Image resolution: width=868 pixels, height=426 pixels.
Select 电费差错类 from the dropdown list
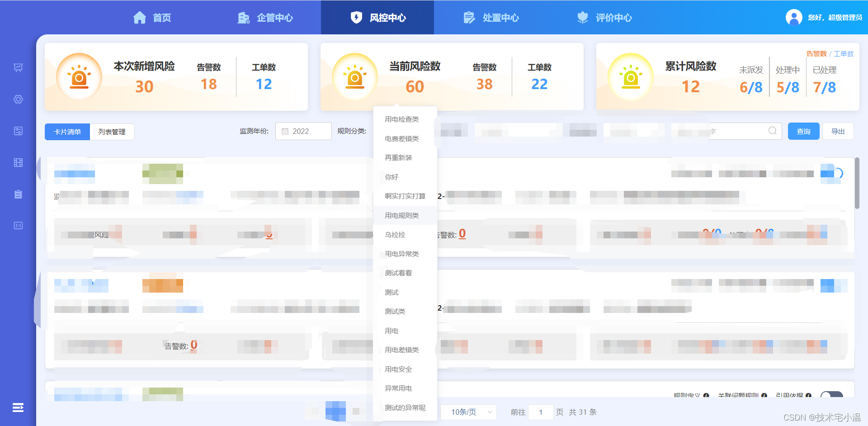tap(405, 138)
